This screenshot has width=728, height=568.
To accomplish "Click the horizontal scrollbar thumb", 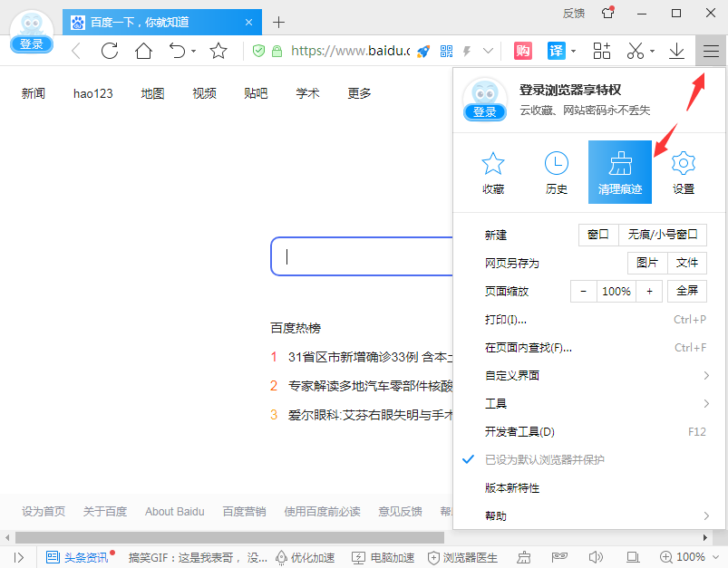I will (x=229, y=537).
